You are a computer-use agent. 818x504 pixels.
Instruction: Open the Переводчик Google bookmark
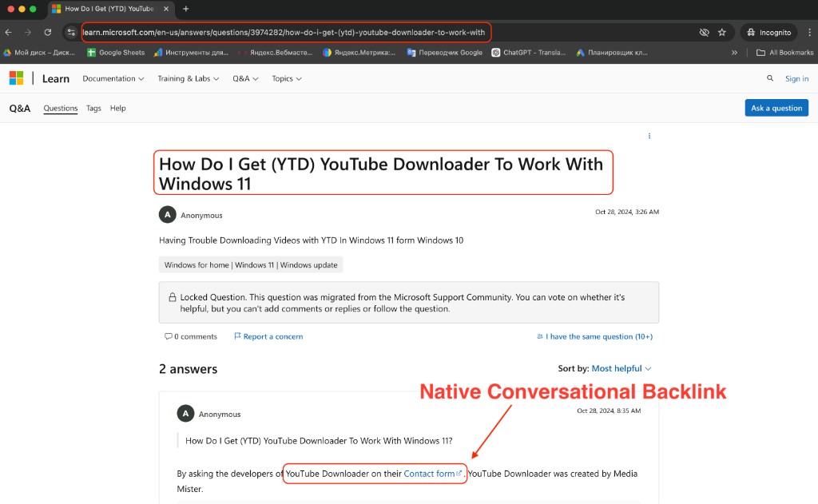(x=444, y=53)
